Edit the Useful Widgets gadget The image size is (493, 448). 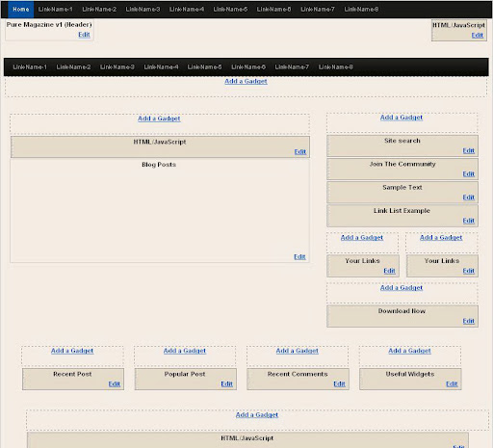pos(452,384)
